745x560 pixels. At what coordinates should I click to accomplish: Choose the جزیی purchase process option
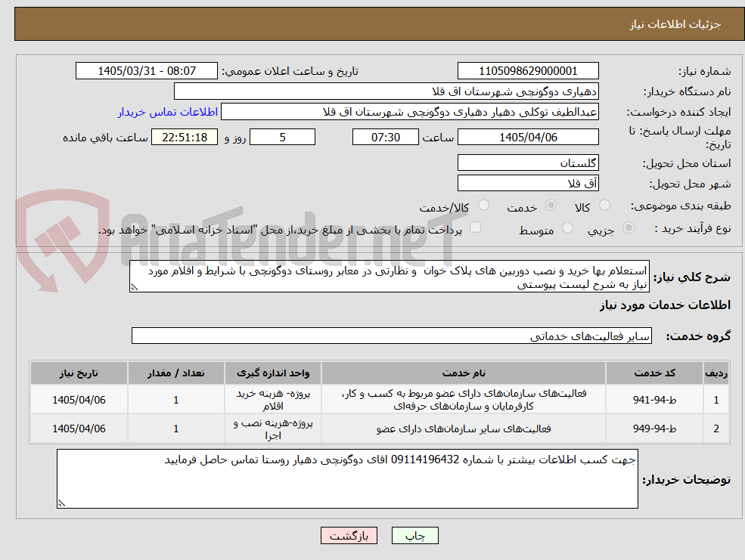pyautogui.click(x=628, y=227)
